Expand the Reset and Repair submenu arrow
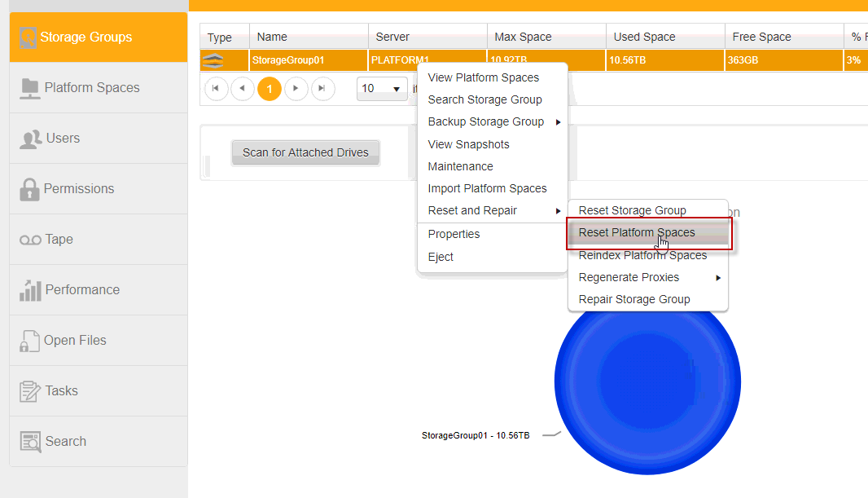The height and width of the screenshot is (498, 868). pos(558,211)
